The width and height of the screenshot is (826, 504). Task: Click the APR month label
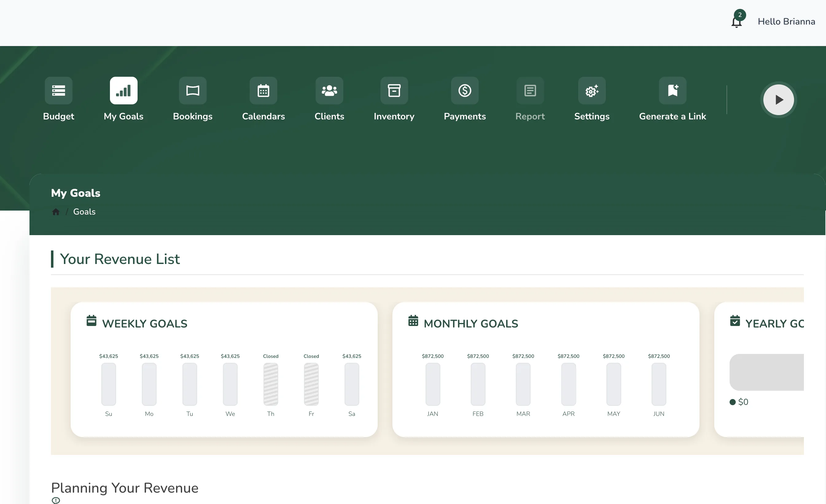coord(569,414)
